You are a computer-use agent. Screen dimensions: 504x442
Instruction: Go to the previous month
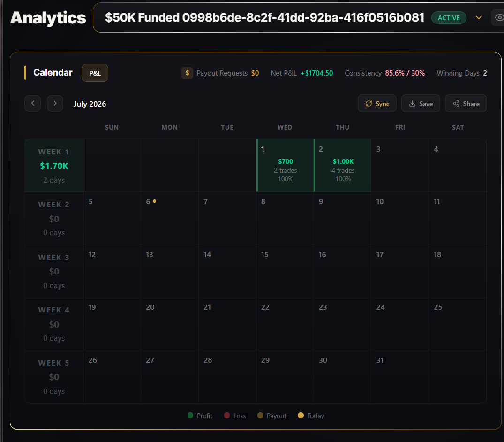pyautogui.click(x=32, y=103)
